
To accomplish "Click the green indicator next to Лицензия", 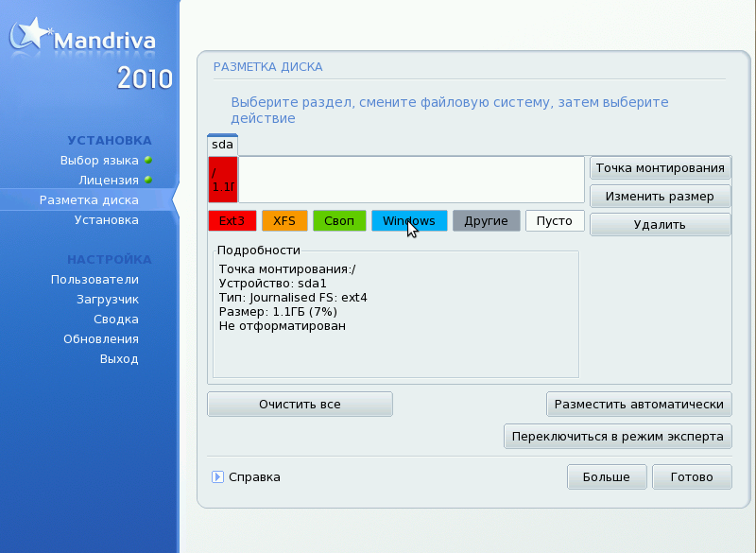I will 148,180.
